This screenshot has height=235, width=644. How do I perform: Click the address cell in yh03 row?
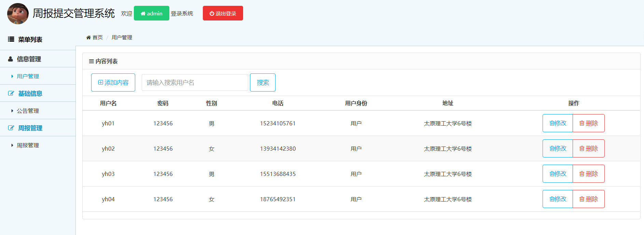tap(448, 174)
